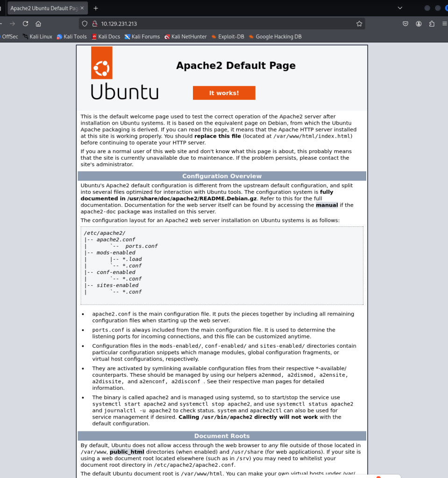Viewport: 448px width, 478px height.
Task: Open the extensions puzzle icon
Action: 431,24
